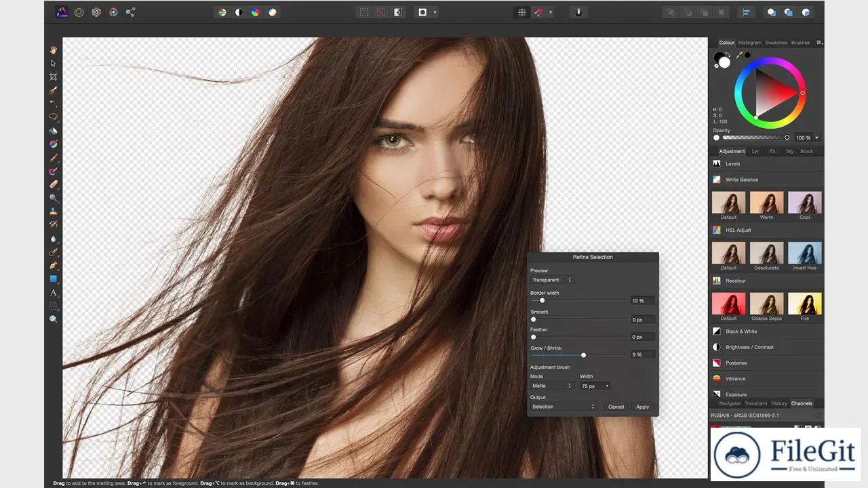
Task: Click the white foreground colour circle
Action: [x=724, y=63]
